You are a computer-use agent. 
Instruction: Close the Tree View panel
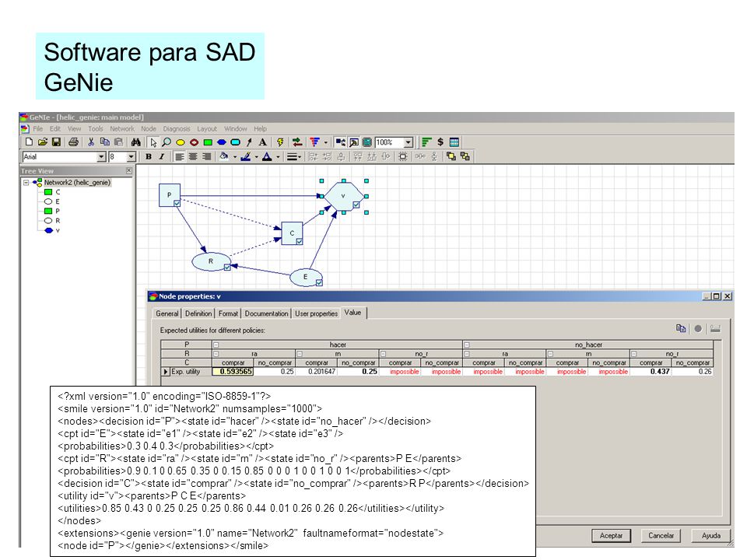click(x=128, y=170)
